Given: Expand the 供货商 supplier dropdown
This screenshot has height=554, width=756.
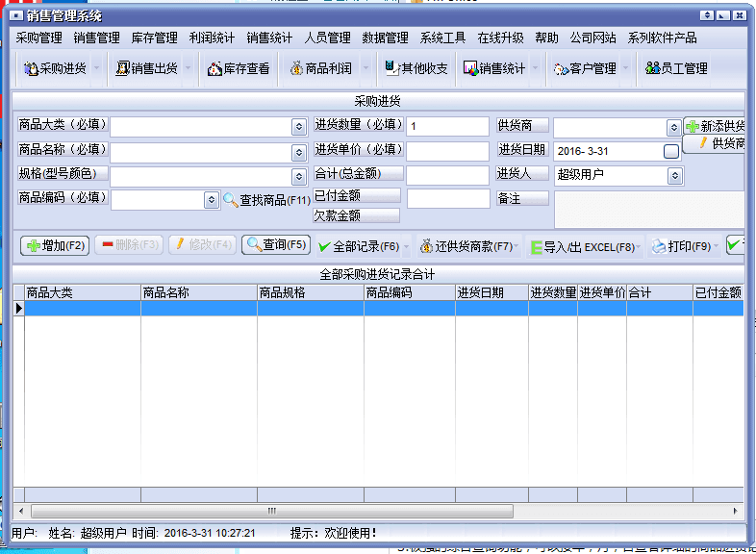Looking at the screenshot, I should pyautogui.click(x=674, y=128).
